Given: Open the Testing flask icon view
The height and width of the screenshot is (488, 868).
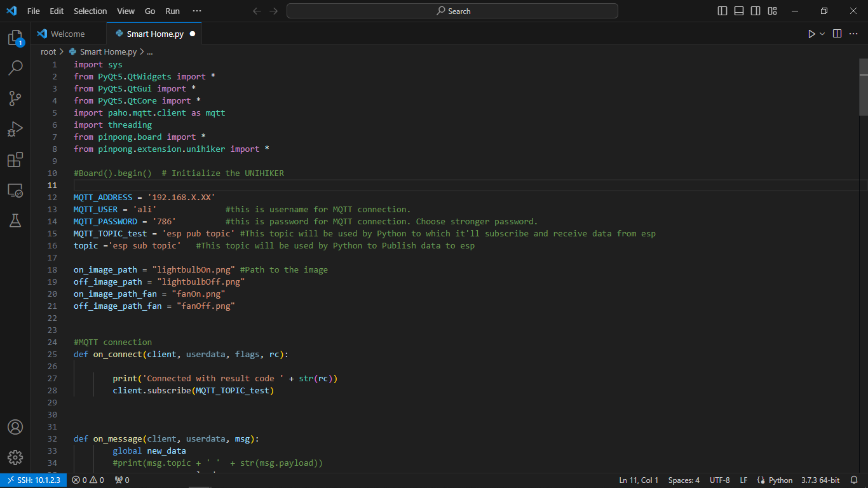Looking at the screenshot, I should click(15, 220).
